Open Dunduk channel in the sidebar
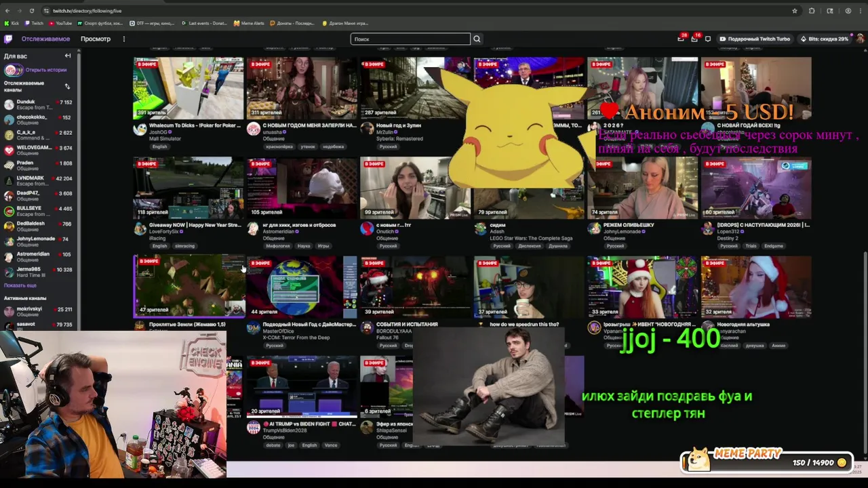 click(38, 104)
